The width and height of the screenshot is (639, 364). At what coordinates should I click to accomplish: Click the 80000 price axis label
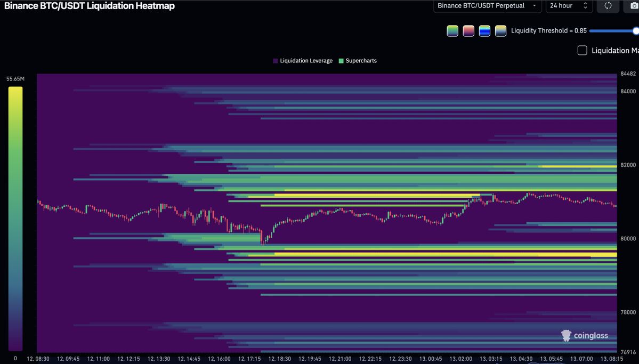tap(628, 238)
